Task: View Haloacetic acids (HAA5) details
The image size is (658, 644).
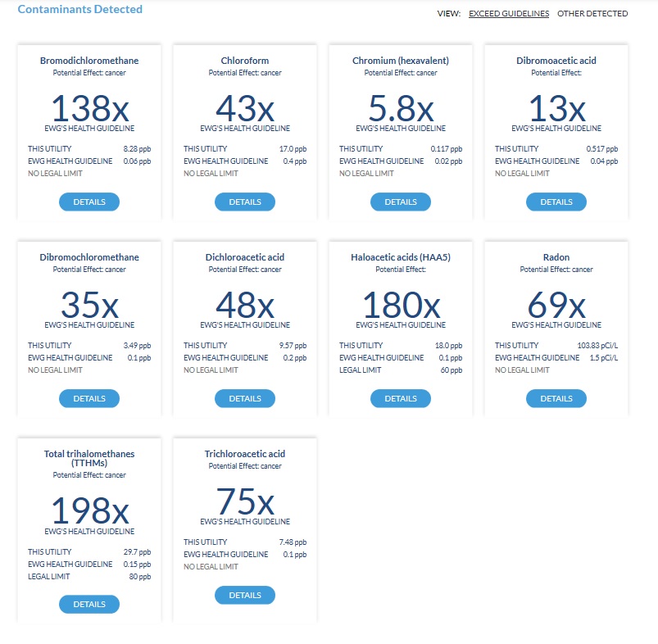Action: pos(401,398)
